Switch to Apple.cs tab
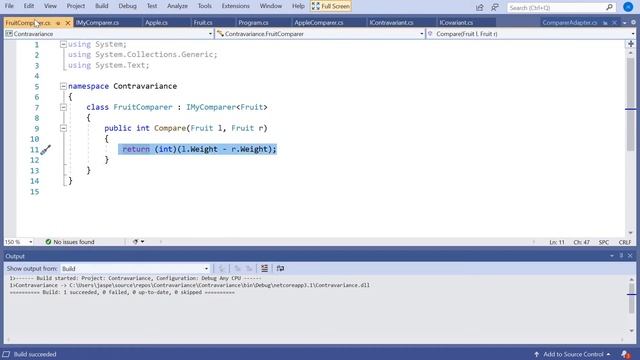Screen dimensions: 640x360 pyautogui.click(x=156, y=23)
